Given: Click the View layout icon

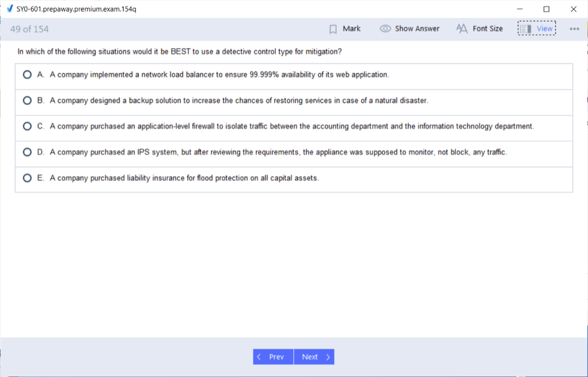Looking at the screenshot, I should [526, 29].
